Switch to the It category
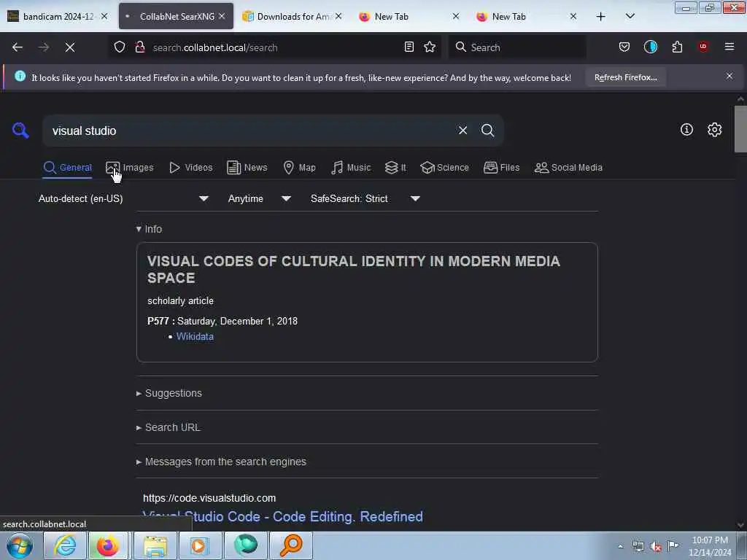Screen dimensions: 747x560 tap(395, 168)
